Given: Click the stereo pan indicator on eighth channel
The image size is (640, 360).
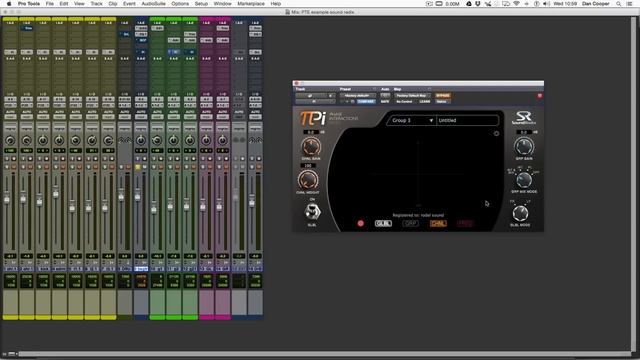Looking at the screenshot, I should tap(125, 140).
